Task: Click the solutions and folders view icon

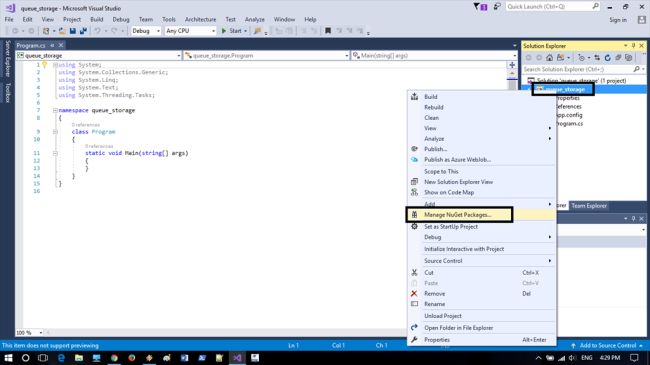Action: pyautogui.click(x=560, y=58)
